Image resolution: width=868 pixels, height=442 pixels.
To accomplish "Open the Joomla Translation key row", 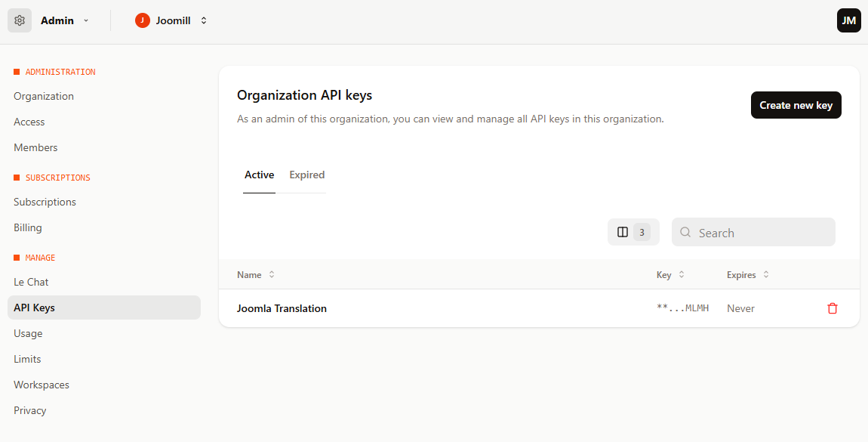I will point(282,308).
